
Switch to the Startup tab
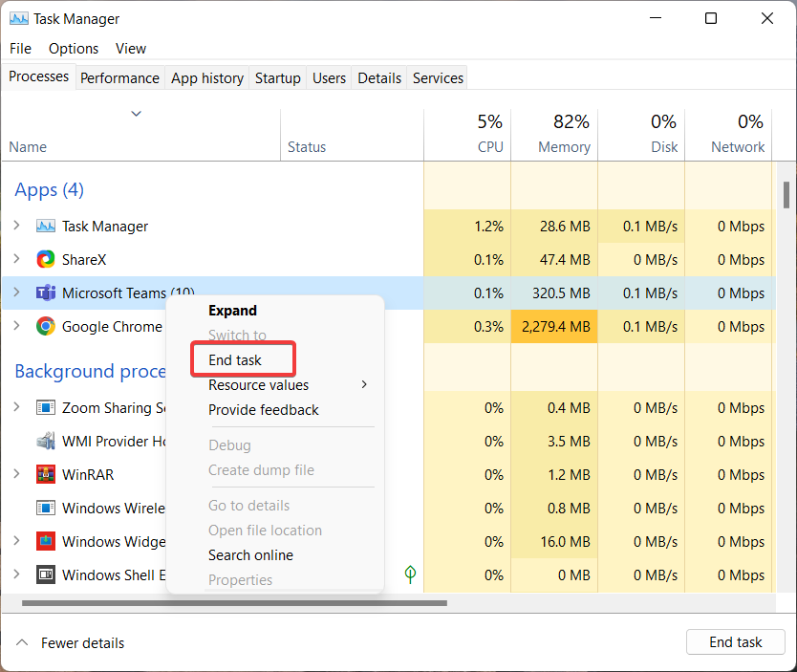click(x=277, y=77)
